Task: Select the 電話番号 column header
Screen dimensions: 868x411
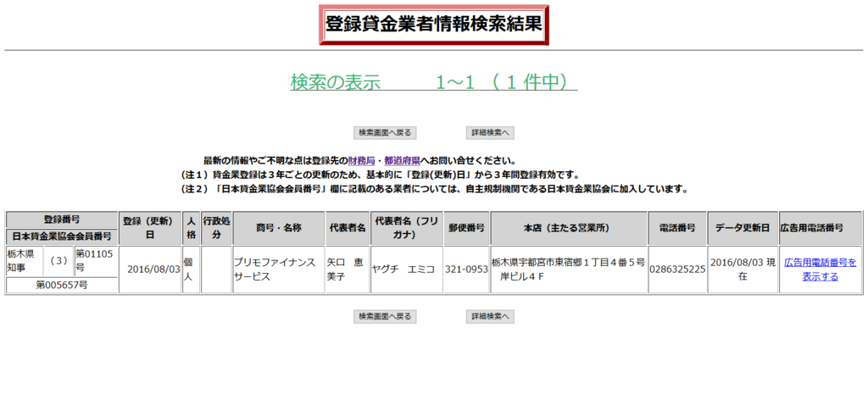Action: click(677, 228)
